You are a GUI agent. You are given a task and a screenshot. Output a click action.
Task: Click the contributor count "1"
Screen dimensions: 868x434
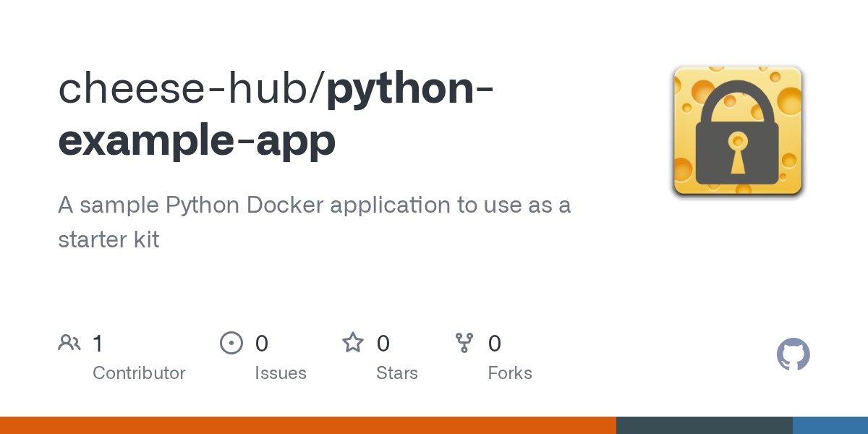[x=98, y=343]
